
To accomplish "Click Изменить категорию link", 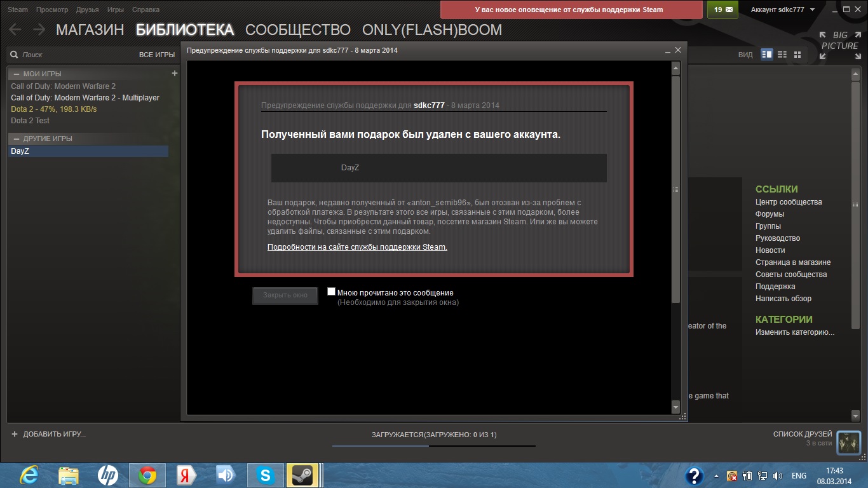I will point(795,332).
